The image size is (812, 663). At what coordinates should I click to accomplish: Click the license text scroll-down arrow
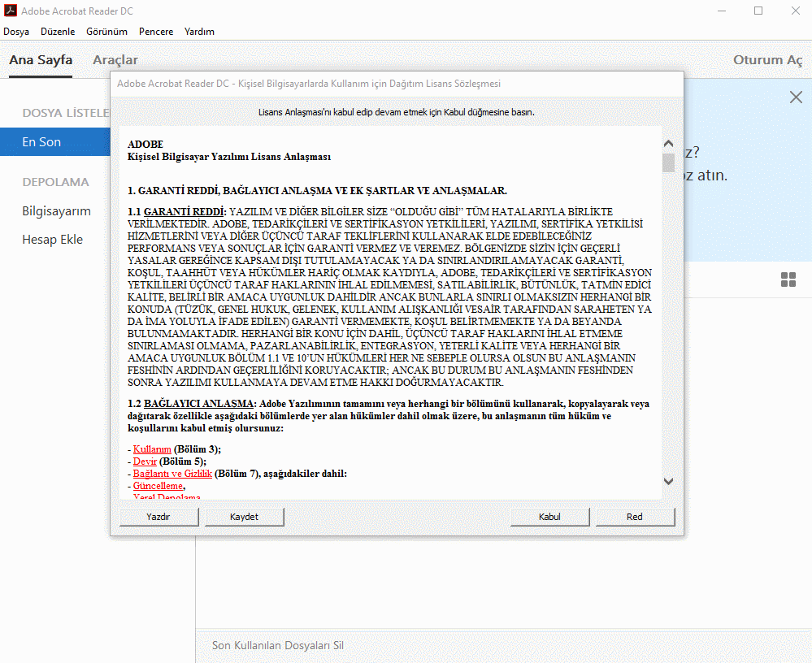[668, 481]
